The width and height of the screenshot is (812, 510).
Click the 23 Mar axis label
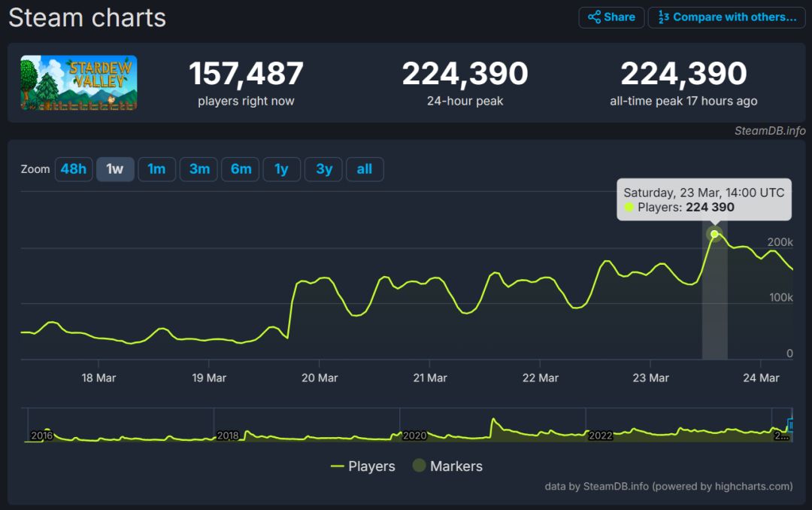point(650,378)
